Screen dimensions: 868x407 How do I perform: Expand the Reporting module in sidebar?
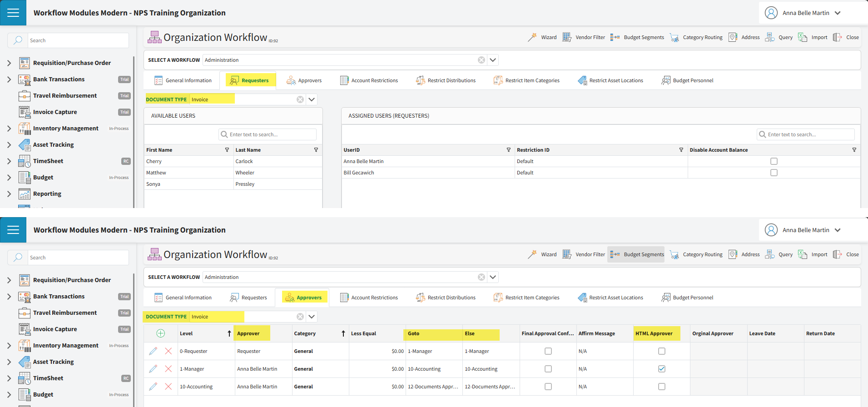tap(9, 194)
